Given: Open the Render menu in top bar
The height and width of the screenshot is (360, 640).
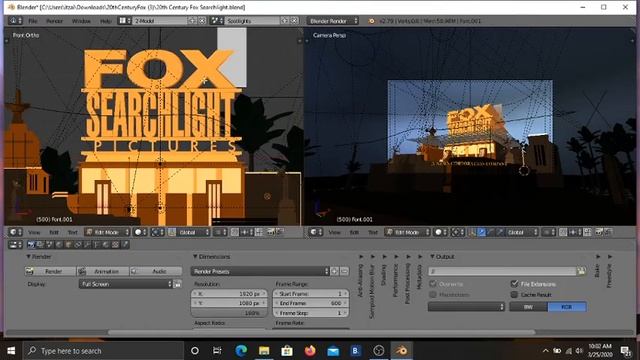Looking at the screenshot, I should [x=54, y=21].
